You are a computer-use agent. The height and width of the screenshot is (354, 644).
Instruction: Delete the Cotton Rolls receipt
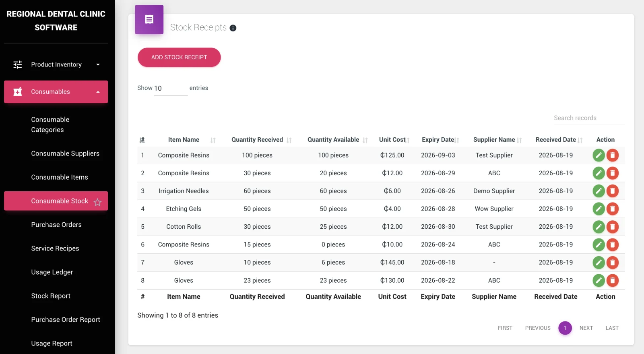tap(613, 227)
